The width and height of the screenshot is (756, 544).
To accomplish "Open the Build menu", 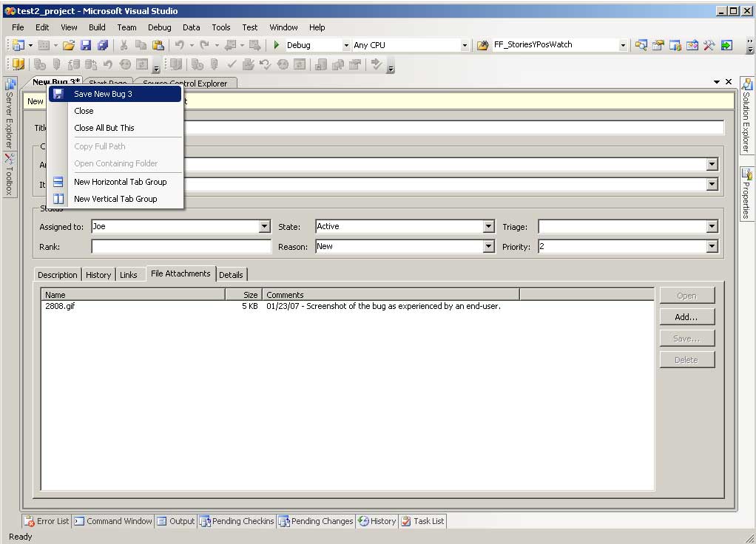I will click(97, 27).
